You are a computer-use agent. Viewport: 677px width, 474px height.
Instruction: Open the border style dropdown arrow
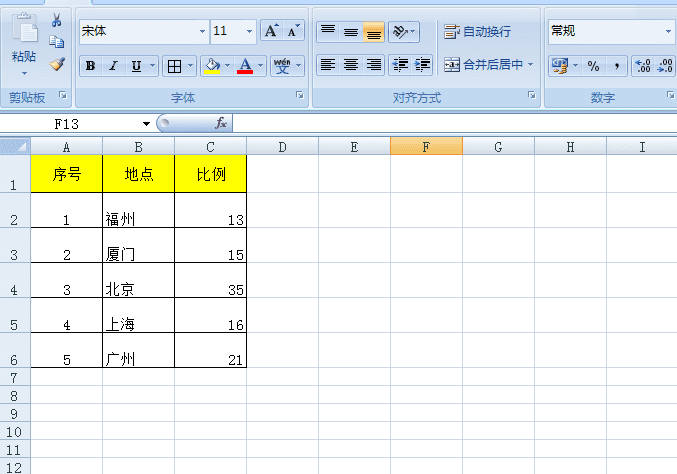190,66
